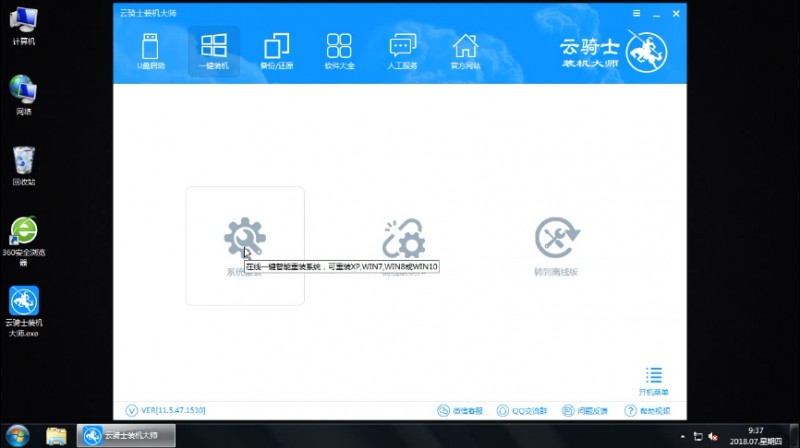Open the Windows Start menu
This screenshot has height=448, width=800.
(x=17, y=436)
